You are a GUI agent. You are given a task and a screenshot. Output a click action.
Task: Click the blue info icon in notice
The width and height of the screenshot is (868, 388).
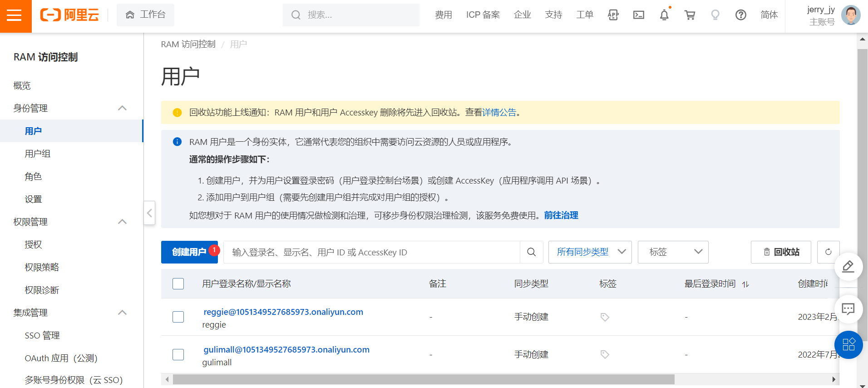point(178,142)
